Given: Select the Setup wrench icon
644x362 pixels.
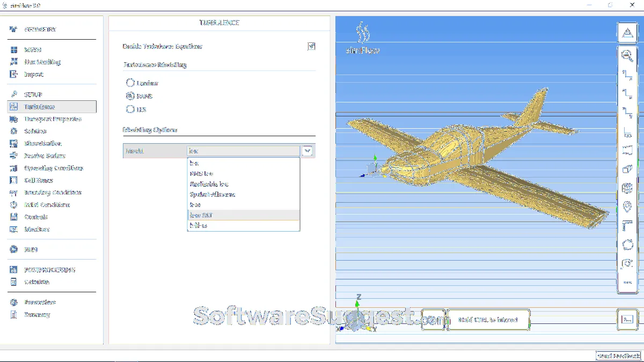Looking at the screenshot, I should [x=14, y=94].
